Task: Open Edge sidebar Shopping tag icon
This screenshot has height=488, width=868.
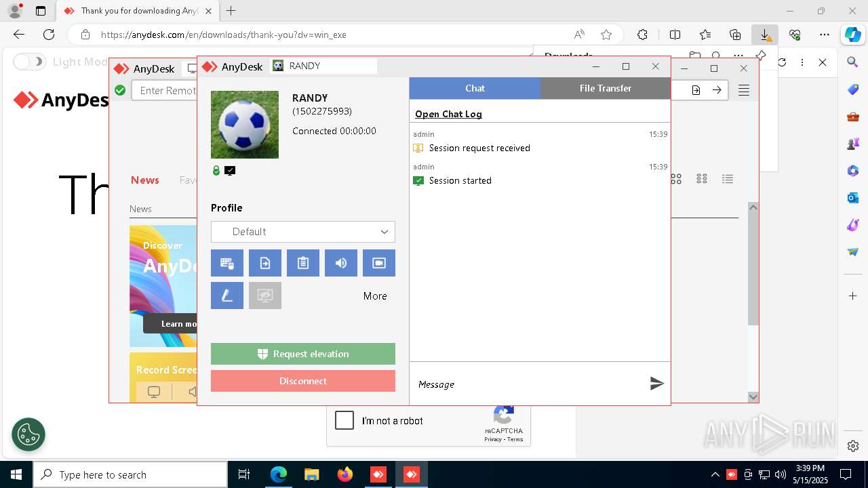Action: [853, 89]
